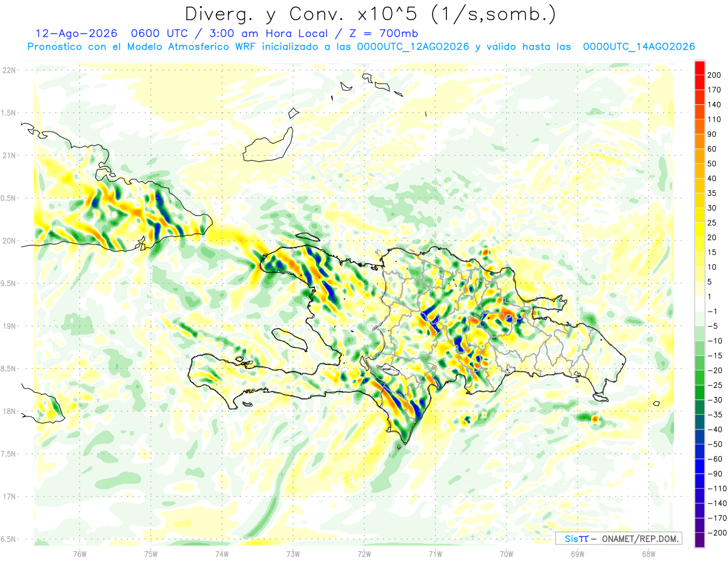
Task: Click the colorbar value '-200' at bottom
Action: pyautogui.click(x=716, y=532)
